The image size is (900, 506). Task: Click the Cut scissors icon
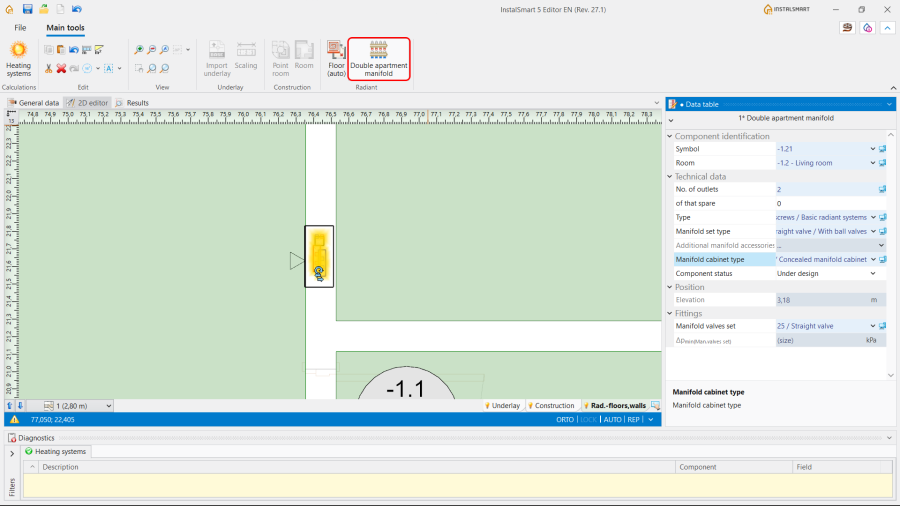pos(48,68)
